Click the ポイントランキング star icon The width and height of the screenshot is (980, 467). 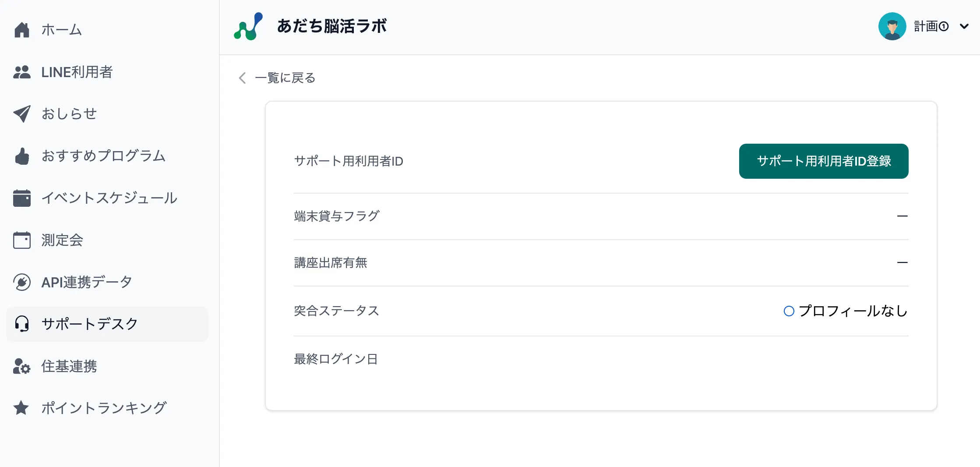click(21, 408)
